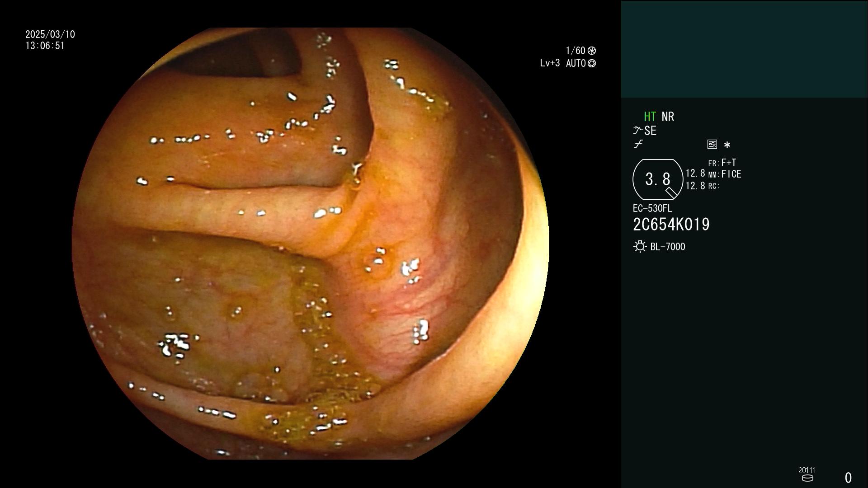Click the lower 12.8 value
The image size is (868, 488).
point(695,186)
